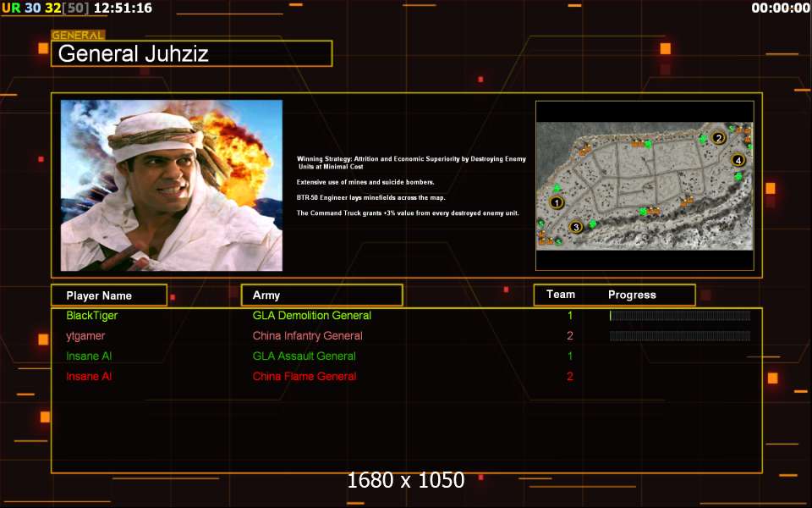Click the Team column header

click(560, 295)
